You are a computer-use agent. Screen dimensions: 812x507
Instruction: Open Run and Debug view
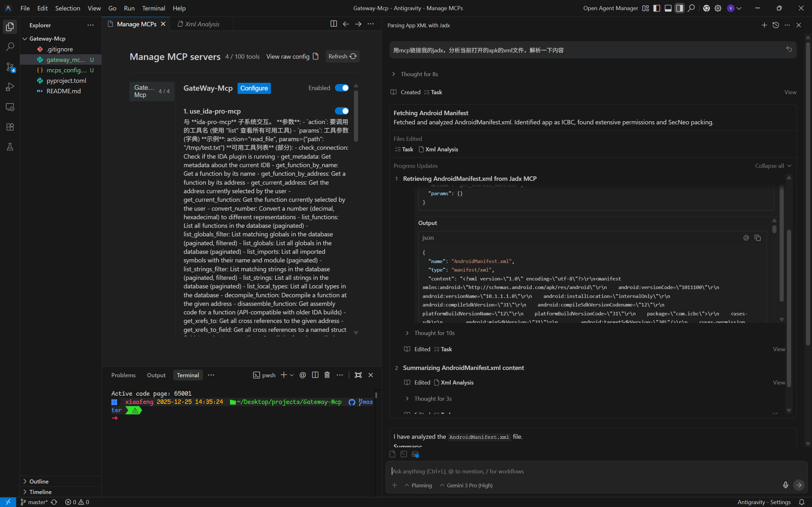click(x=10, y=87)
